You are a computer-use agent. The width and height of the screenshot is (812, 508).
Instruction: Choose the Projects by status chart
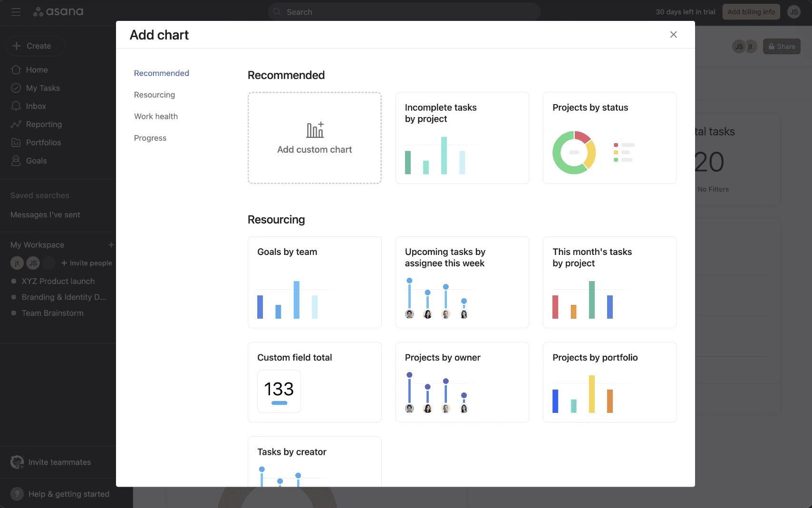[x=609, y=138]
